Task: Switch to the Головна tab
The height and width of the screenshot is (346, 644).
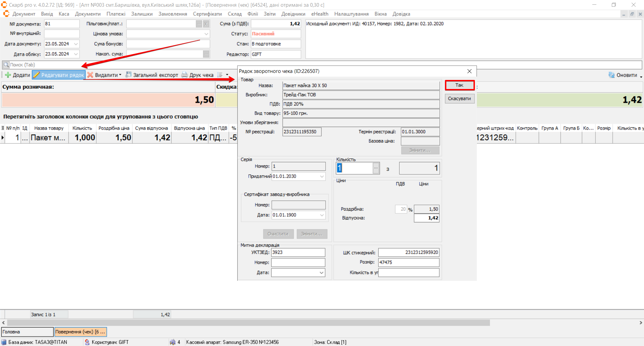Action: point(27,332)
